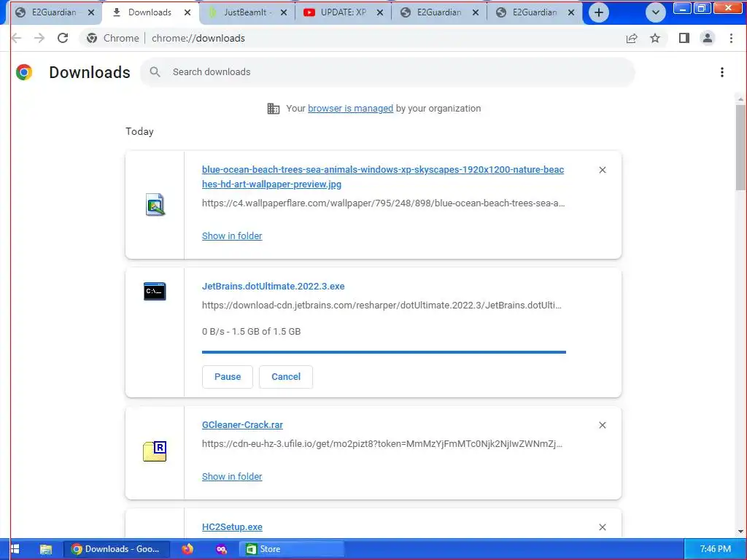This screenshot has width=747, height=560.
Task: Click the scrollbar up arrow
Action: pos(741,99)
